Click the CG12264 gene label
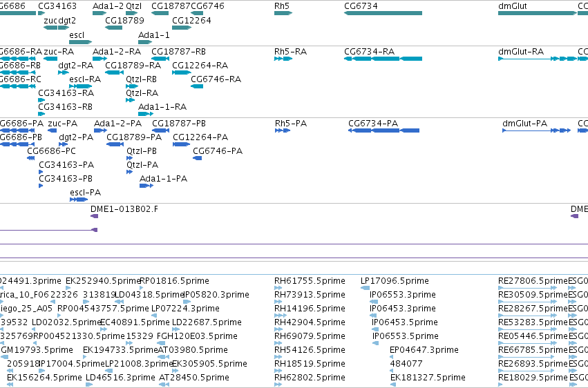The width and height of the screenshot is (588, 388). coord(191,20)
